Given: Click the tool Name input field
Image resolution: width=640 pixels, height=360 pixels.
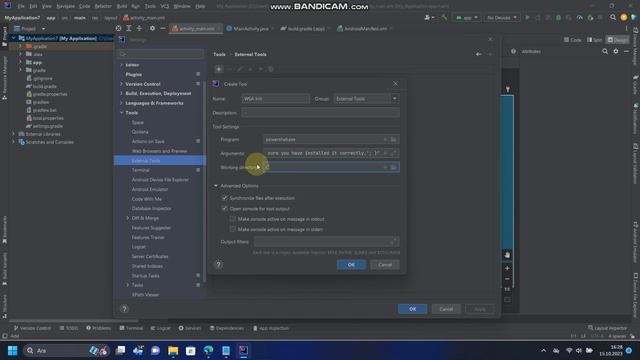Looking at the screenshot, I should click(276, 99).
